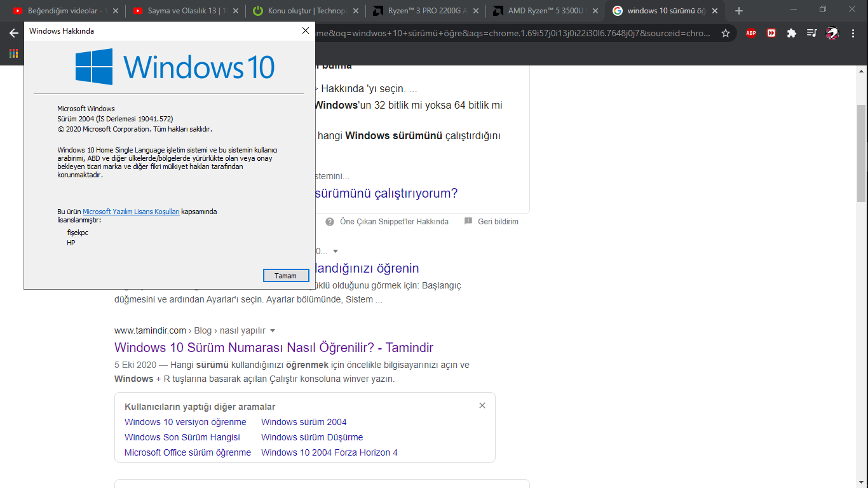Image resolution: width=868 pixels, height=488 pixels.
Task: Close the AMD Ryzen 5 3500U tab
Action: point(595,11)
